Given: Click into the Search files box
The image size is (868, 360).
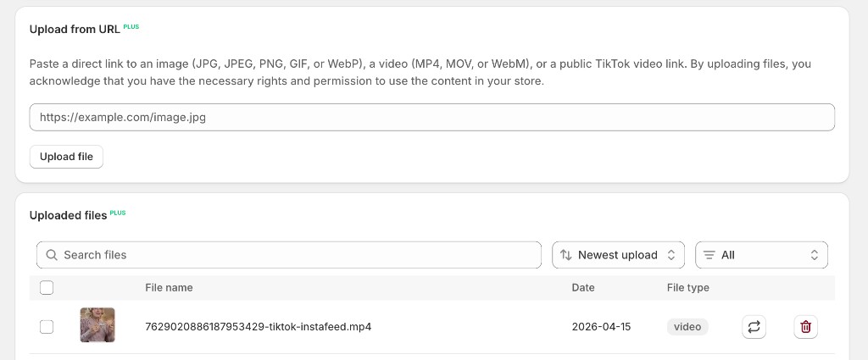Looking at the screenshot, I should click(297, 255).
